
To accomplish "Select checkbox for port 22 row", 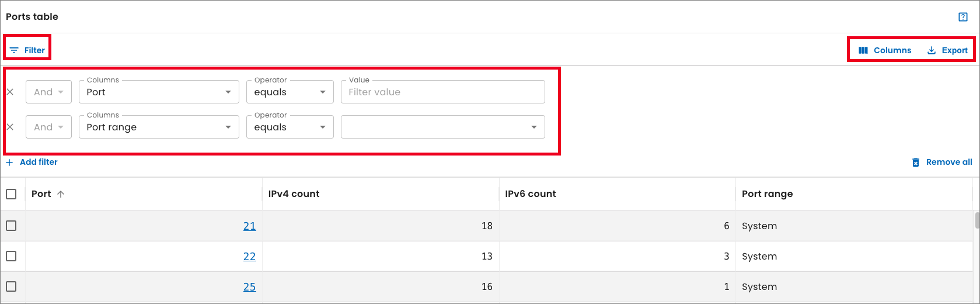I will pyautogui.click(x=11, y=256).
